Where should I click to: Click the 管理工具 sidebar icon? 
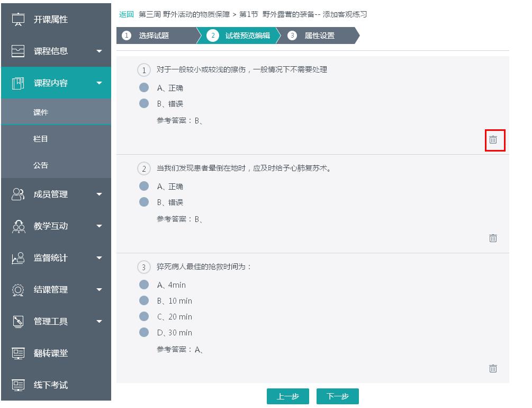tap(19, 322)
